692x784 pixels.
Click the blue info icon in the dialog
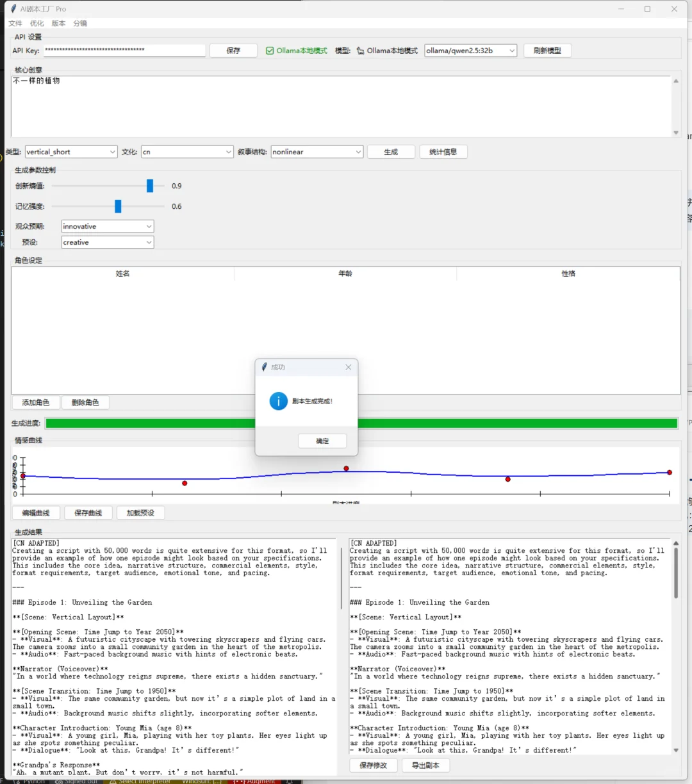pos(278,401)
